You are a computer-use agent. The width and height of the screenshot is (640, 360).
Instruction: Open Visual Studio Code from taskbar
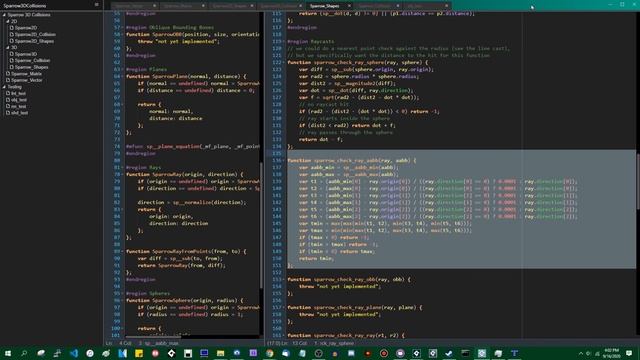pyautogui.click(x=73, y=353)
